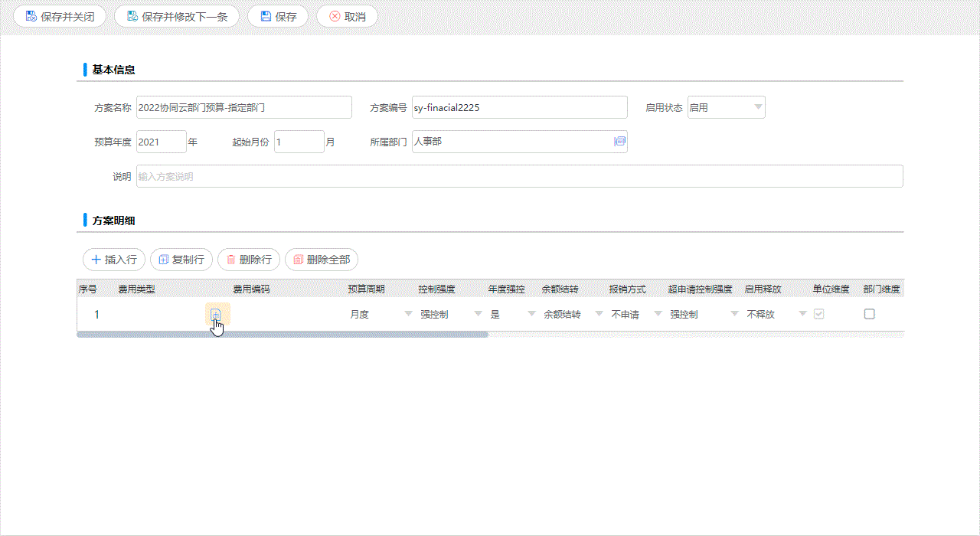
Task: Click the 费用编码 column header
Action: [251, 289]
